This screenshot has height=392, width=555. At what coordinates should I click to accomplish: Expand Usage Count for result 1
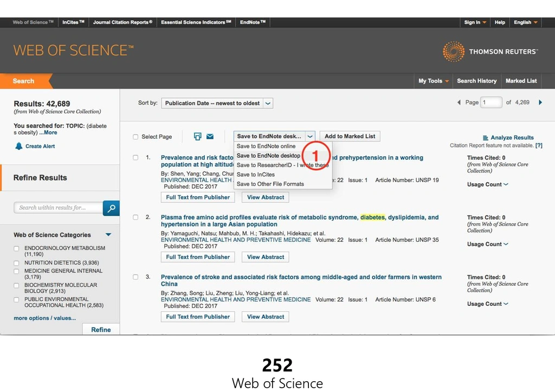point(487,184)
